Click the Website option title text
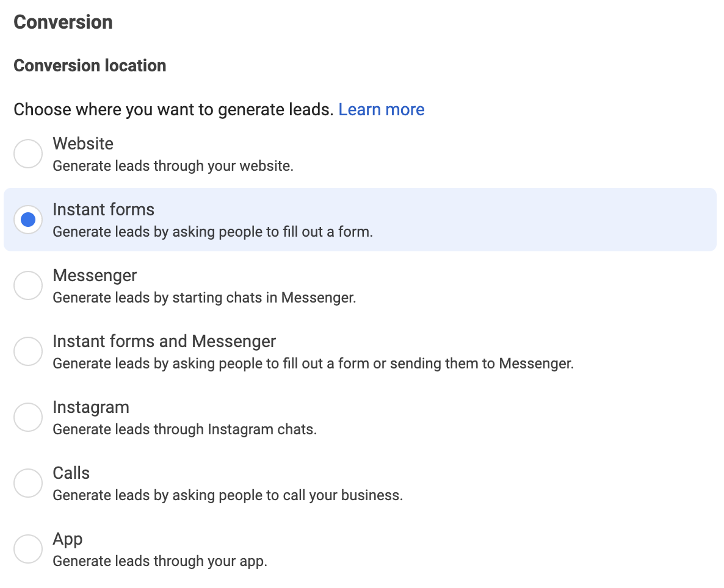 pyautogui.click(x=83, y=143)
